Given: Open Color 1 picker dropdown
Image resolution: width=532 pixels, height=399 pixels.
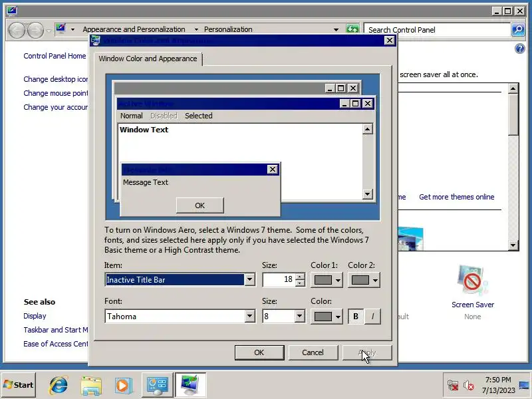Looking at the screenshot, I should coord(327,280).
